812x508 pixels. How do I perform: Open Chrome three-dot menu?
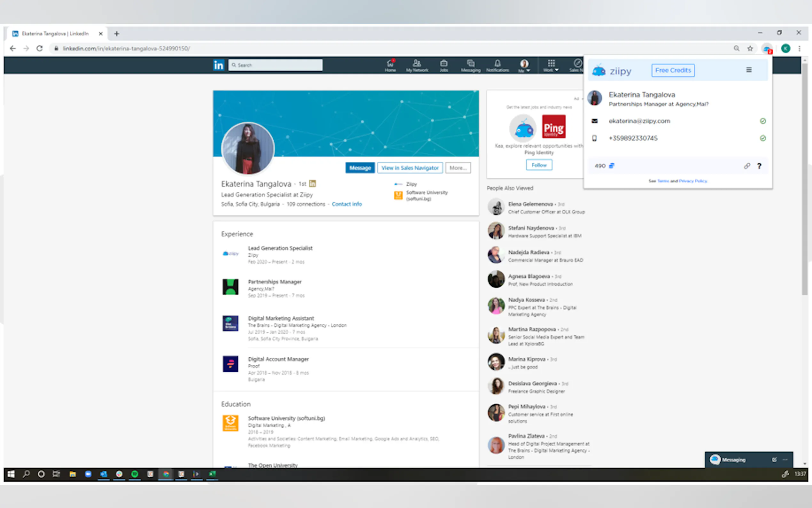799,48
